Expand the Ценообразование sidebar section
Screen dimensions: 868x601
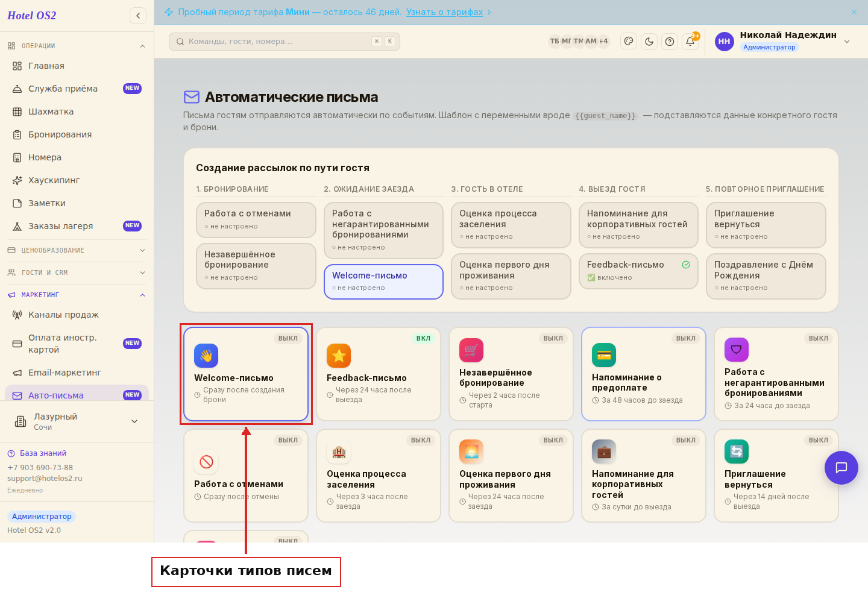click(x=77, y=250)
